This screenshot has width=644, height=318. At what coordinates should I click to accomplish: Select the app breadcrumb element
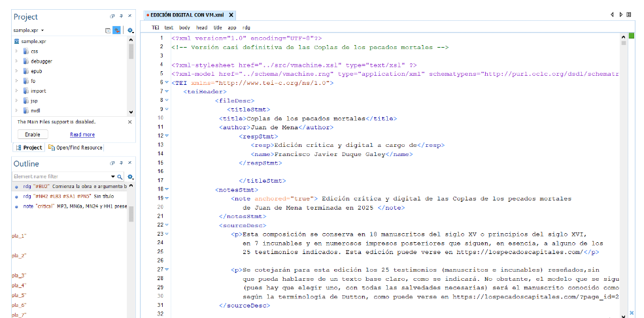[x=232, y=27]
